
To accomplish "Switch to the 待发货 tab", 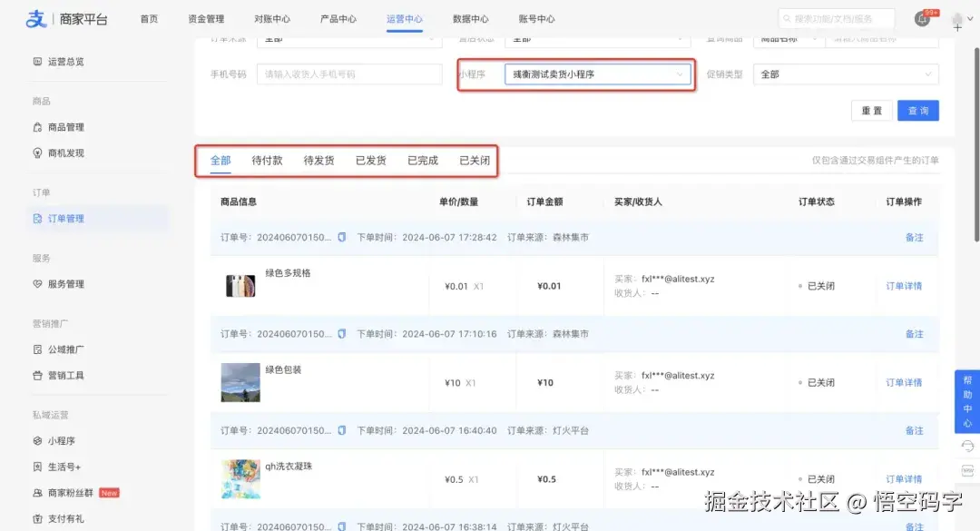I will coord(318,160).
